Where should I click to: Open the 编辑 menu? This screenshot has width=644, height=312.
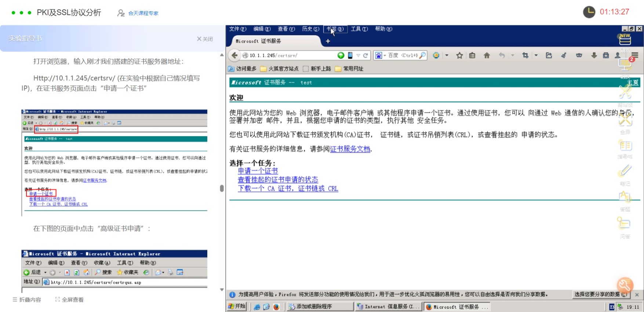click(262, 29)
